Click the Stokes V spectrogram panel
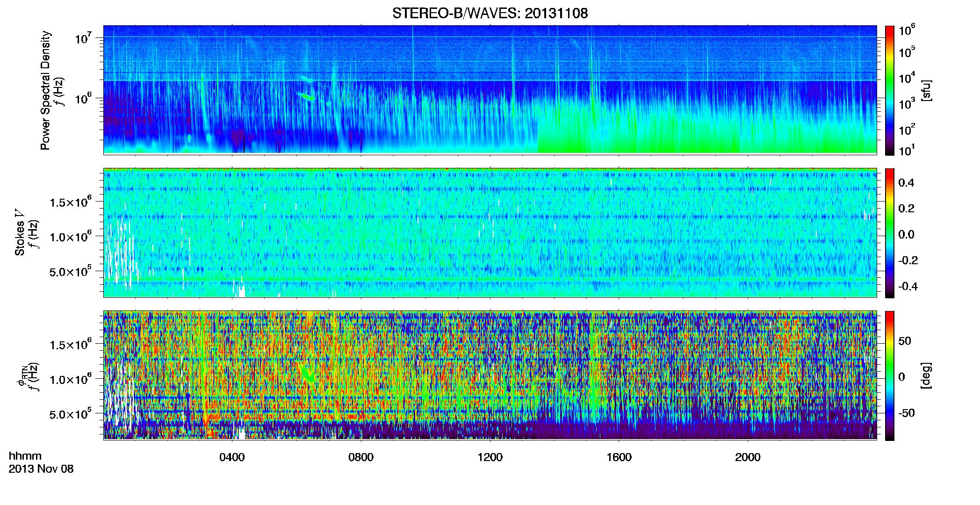Viewport: 980px width, 505px height. pyautogui.click(x=490, y=232)
